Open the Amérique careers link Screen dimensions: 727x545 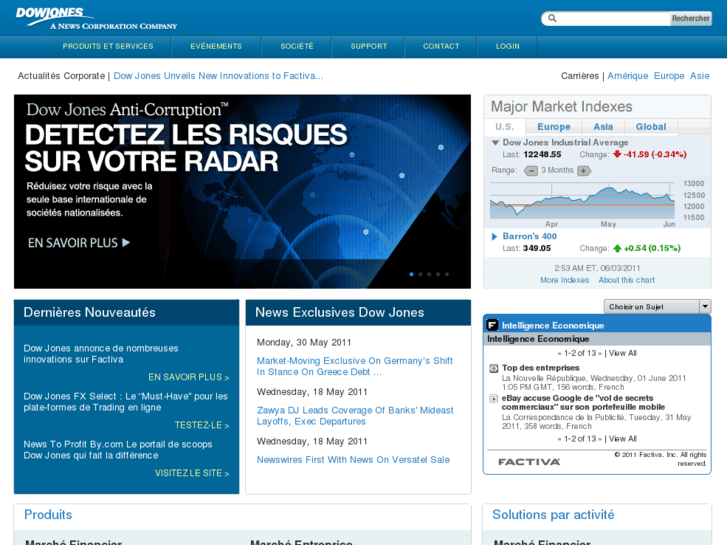pos(628,76)
